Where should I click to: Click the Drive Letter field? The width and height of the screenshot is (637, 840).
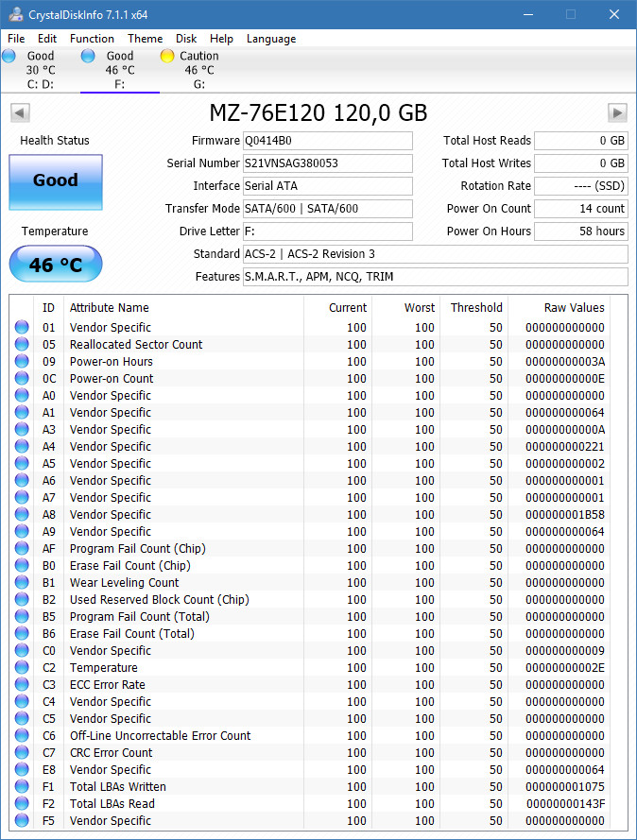pyautogui.click(x=328, y=231)
